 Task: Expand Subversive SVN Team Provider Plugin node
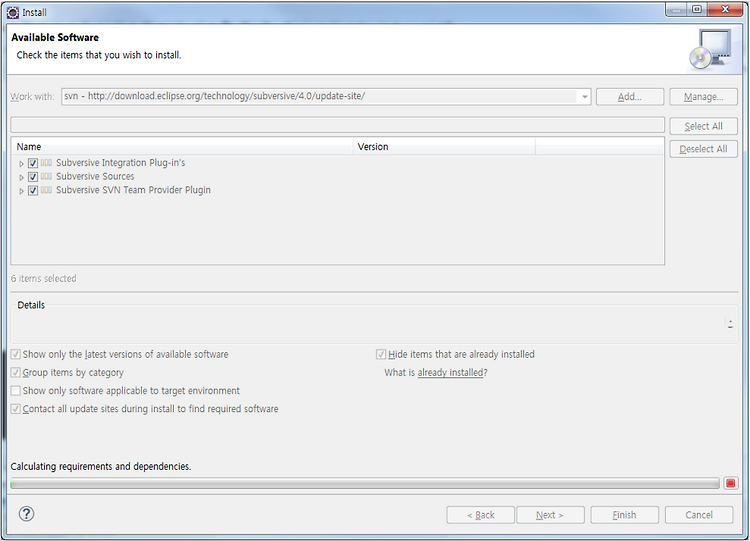pyautogui.click(x=21, y=191)
